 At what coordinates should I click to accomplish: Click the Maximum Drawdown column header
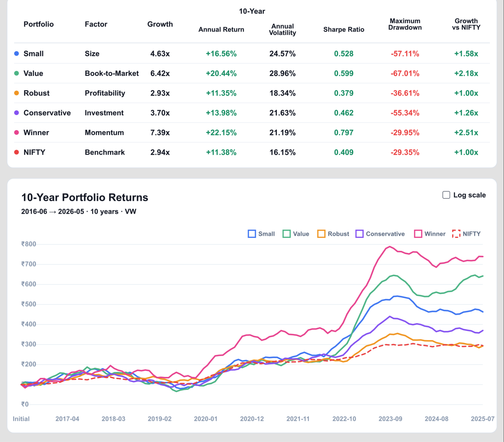tap(405, 24)
